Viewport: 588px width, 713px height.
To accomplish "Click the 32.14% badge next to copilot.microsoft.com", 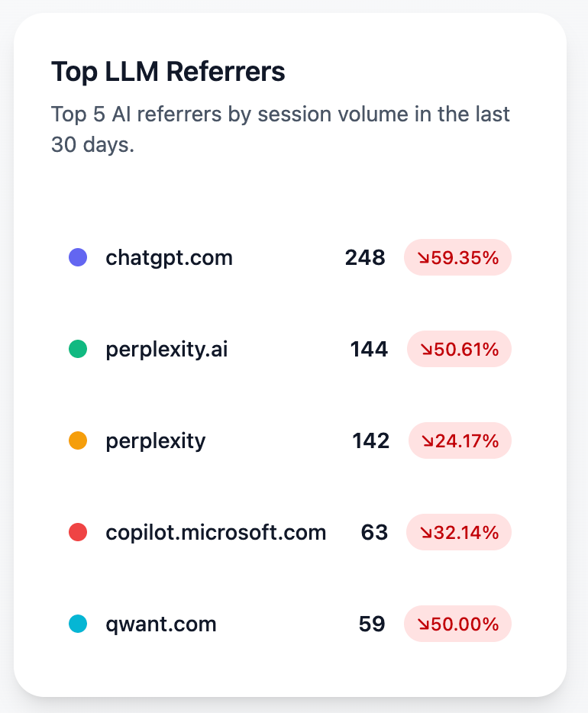I will pyautogui.click(x=459, y=532).
